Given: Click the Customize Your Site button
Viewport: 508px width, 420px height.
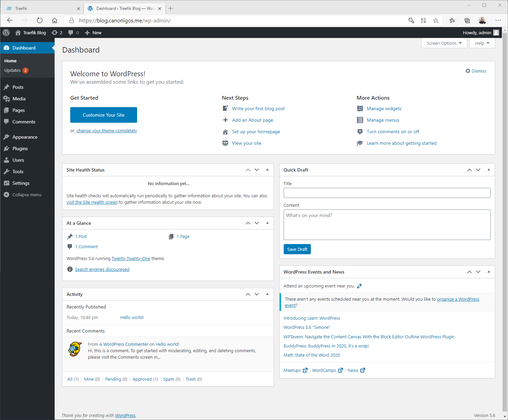Looking at the screenshot, I should [104, 115].
